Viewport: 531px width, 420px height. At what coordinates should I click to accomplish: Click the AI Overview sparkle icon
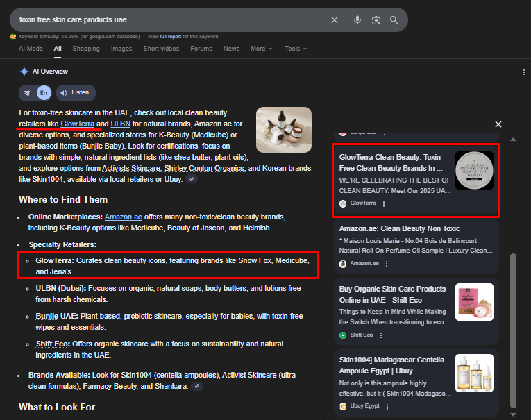(24, 72)
